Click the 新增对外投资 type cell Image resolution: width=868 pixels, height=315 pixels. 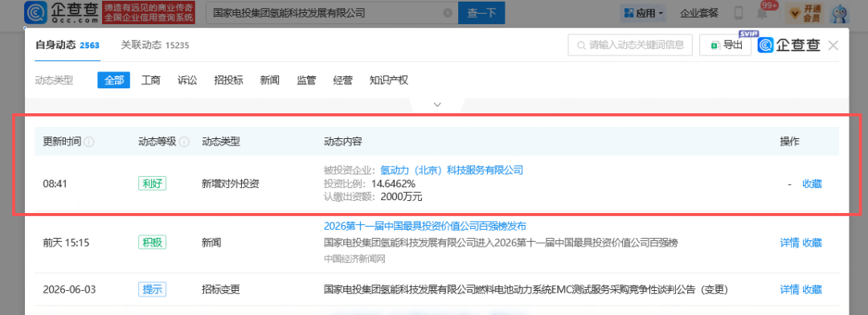coord(231,184)
